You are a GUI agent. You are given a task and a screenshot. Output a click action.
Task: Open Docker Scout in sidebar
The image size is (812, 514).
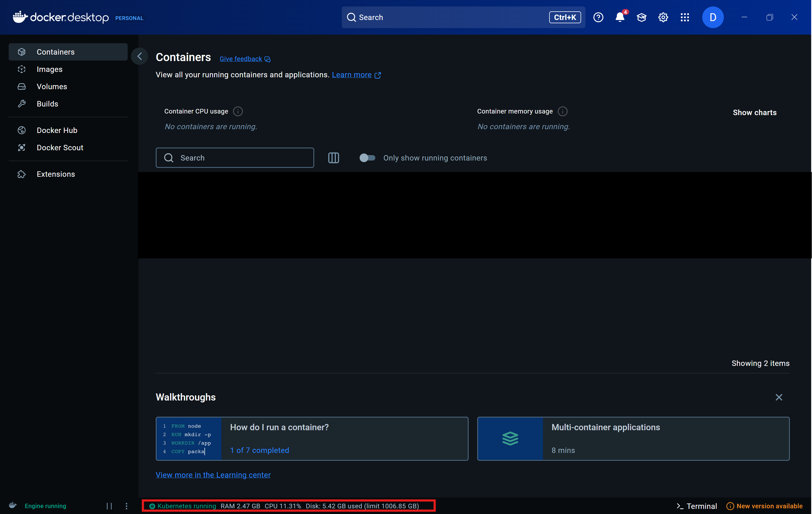click(x=60, y=148)
